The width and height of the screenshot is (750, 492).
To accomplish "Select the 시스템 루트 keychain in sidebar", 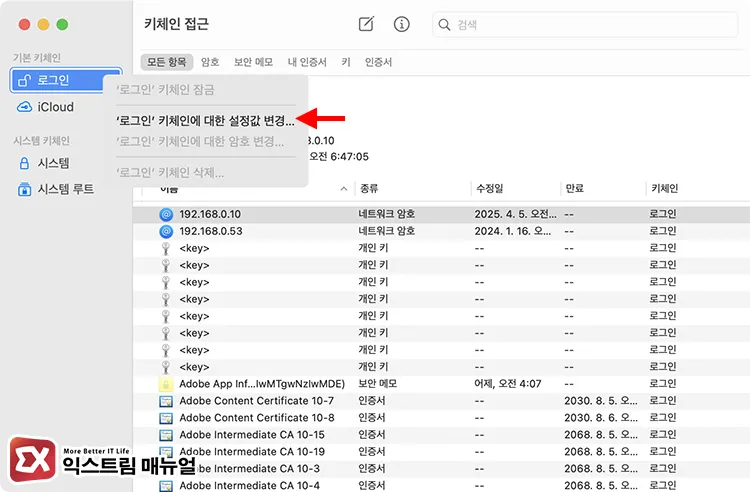I will click(x=66, y=189).
